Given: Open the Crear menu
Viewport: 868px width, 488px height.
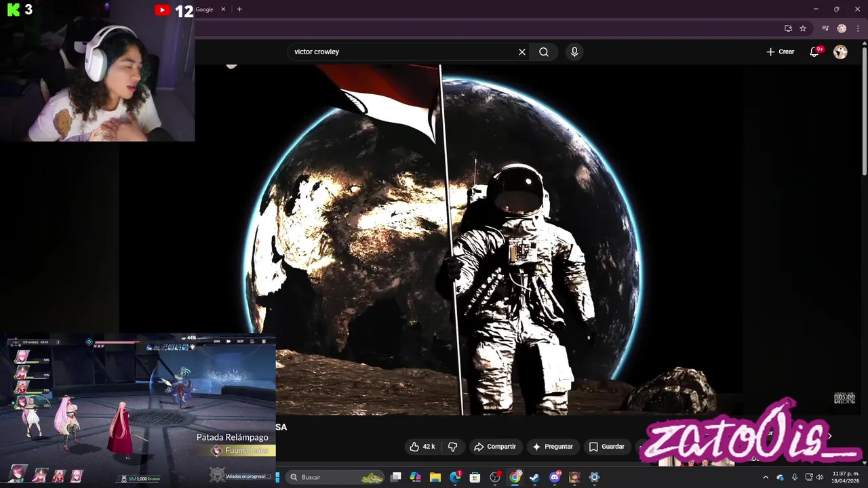Looking at the screenshot, I should [780, 52].
